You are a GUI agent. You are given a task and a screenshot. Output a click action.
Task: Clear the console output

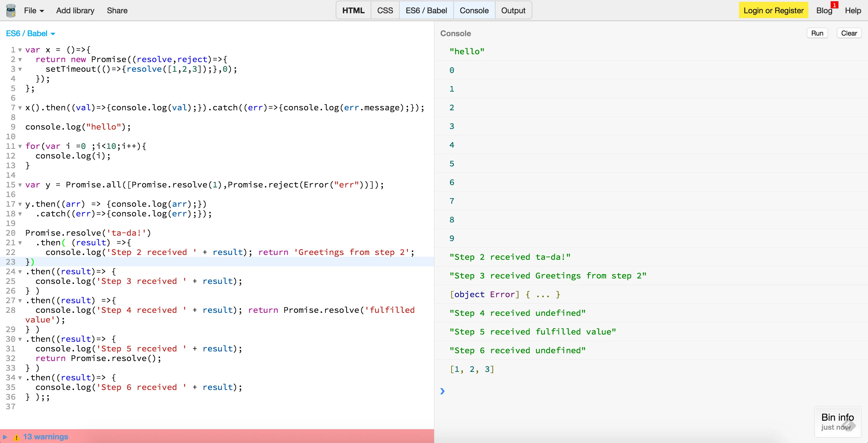click(848, 33)
